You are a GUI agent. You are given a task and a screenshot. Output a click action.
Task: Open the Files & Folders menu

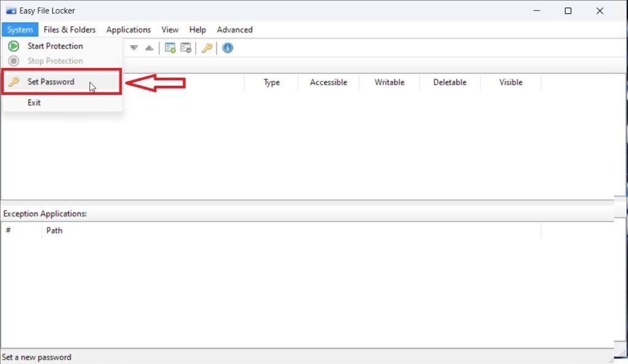69,29
